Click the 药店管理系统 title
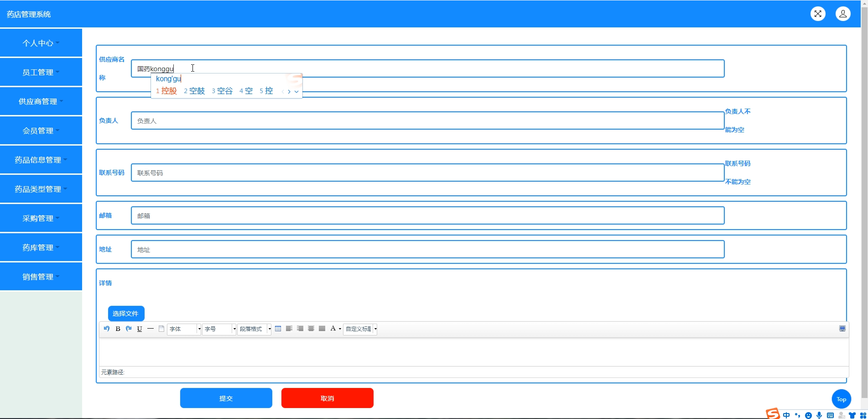The width and height of the screenshot is (868, 419). point(29,14)
